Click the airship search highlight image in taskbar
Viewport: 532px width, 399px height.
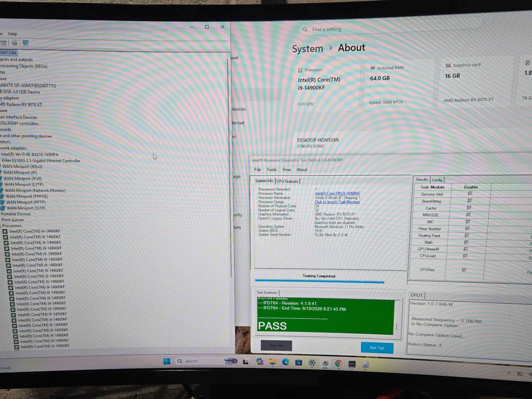tap(231, 361)
